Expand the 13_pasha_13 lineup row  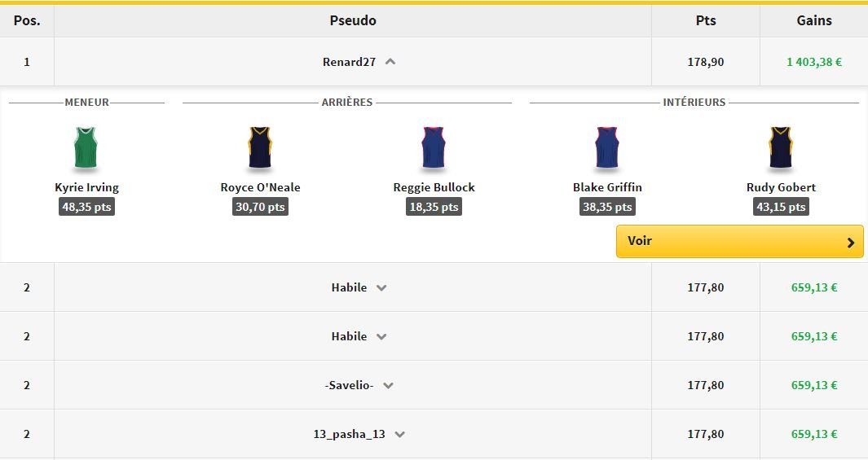pos(399,435)
